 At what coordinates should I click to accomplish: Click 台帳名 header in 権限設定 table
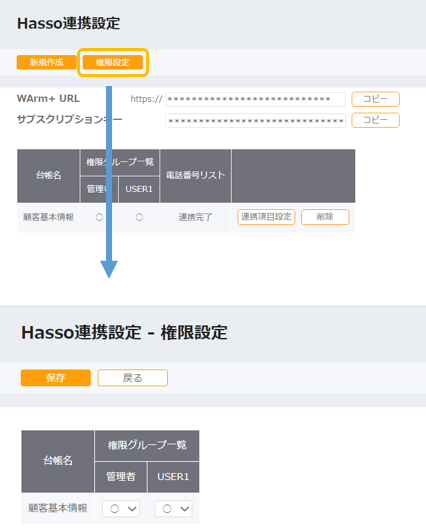(x=58, y=461)
